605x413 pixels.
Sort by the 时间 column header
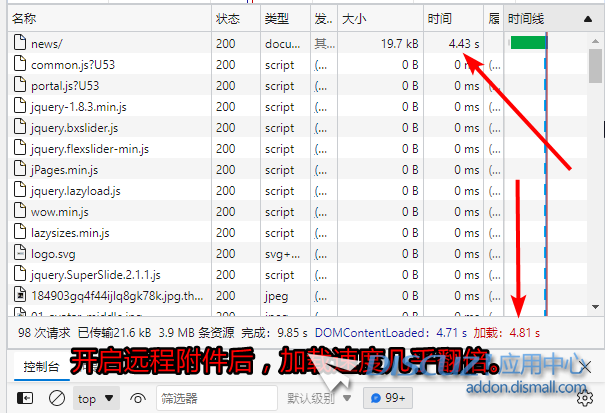click(x=452, y=19)
